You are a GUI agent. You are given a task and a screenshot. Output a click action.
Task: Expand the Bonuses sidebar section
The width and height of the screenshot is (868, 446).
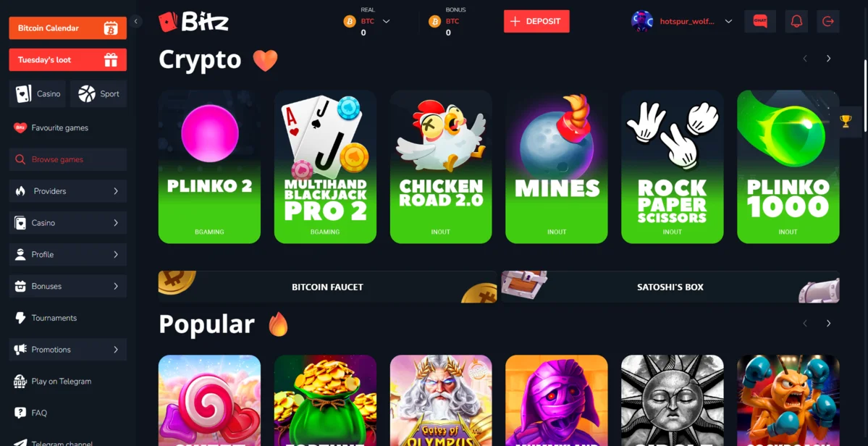[67, 286]
